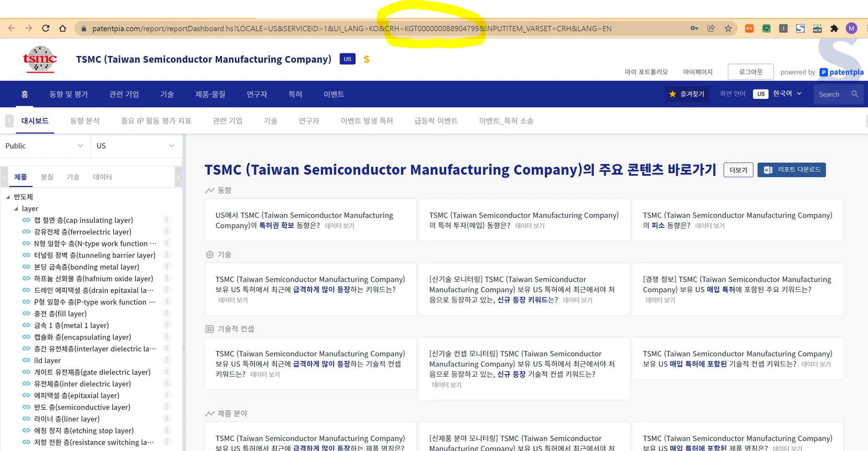Select 게이트 유전체층(gate dielectric layer)

coord(92,372)
